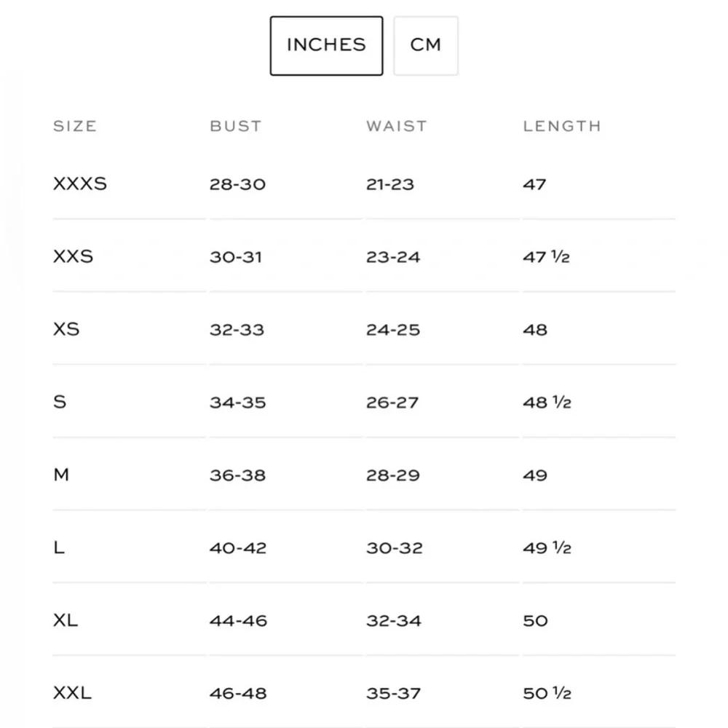
Task: Select the XXXS size row label
Action: coord(80,183)
